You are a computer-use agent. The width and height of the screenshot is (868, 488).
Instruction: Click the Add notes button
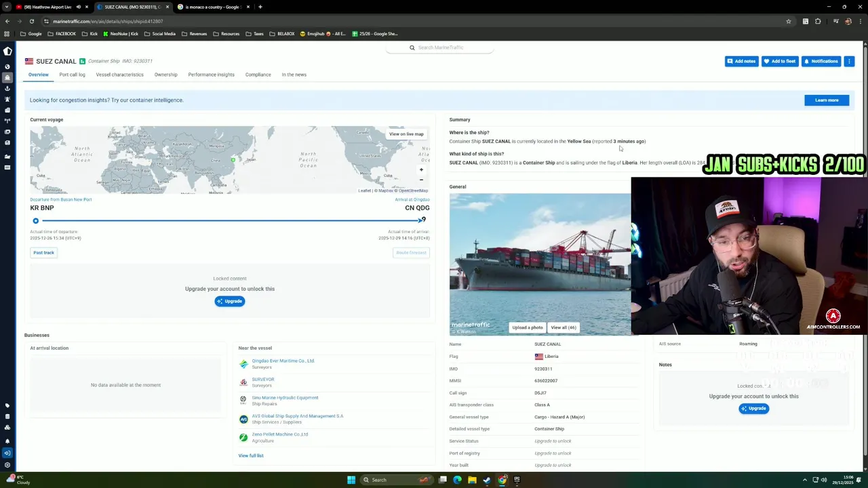click(742, 61)
